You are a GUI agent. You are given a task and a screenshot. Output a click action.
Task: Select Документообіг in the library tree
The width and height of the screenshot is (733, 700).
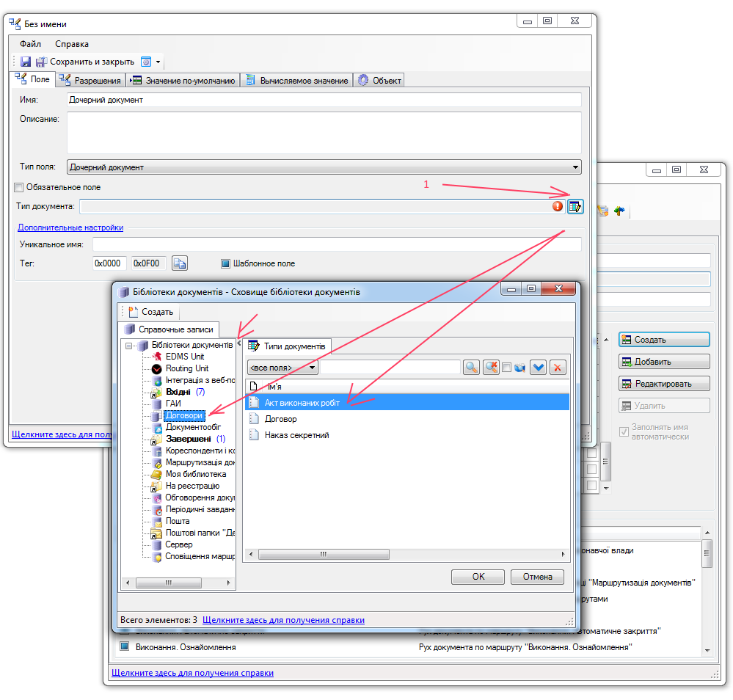pos(193,427)
